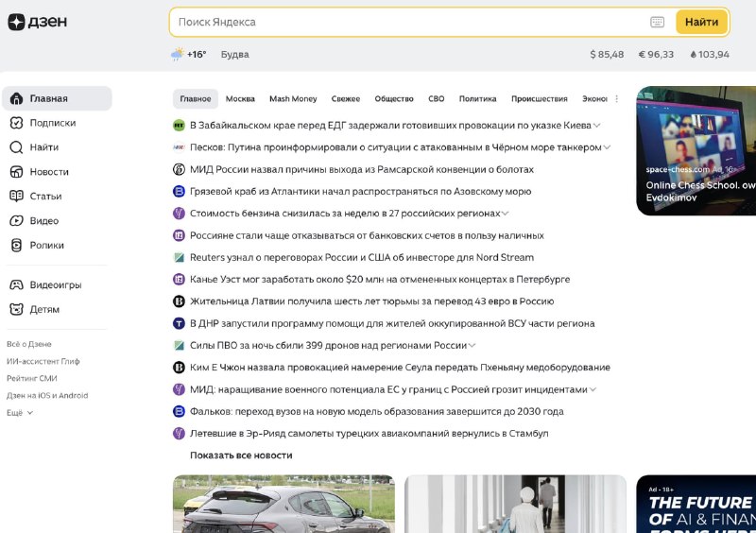Screen dimensions: 756x533
Task: Click the weather cloud icon
Action: 178,54
